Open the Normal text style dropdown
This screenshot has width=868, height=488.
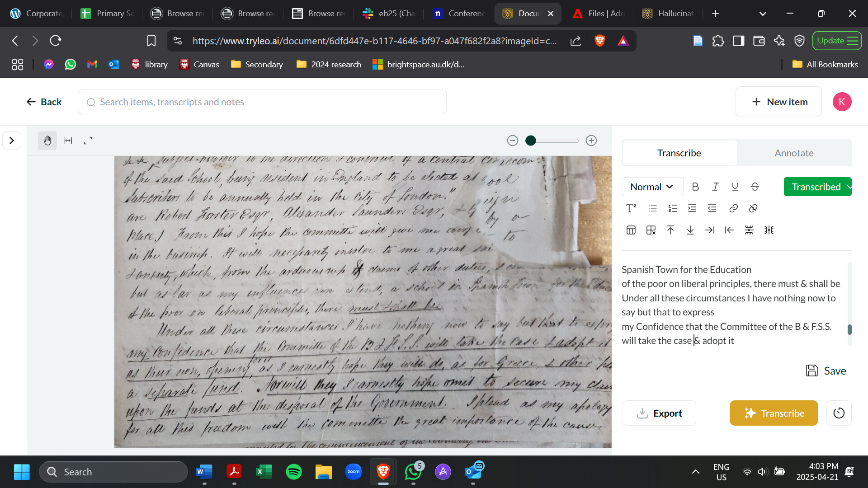(651, 187)
